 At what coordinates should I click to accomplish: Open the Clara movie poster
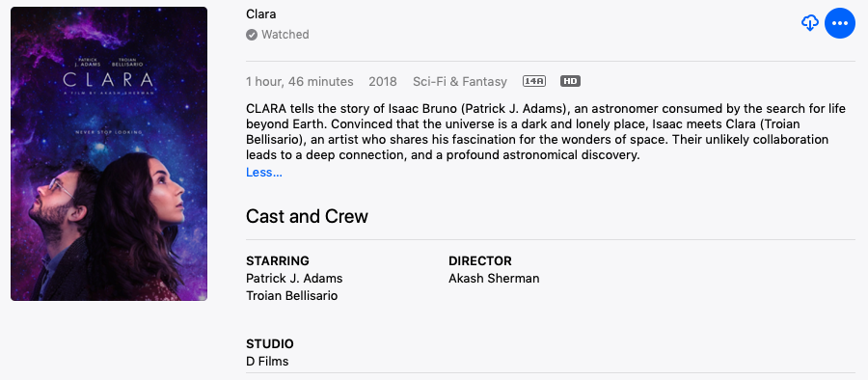(109, 154)
